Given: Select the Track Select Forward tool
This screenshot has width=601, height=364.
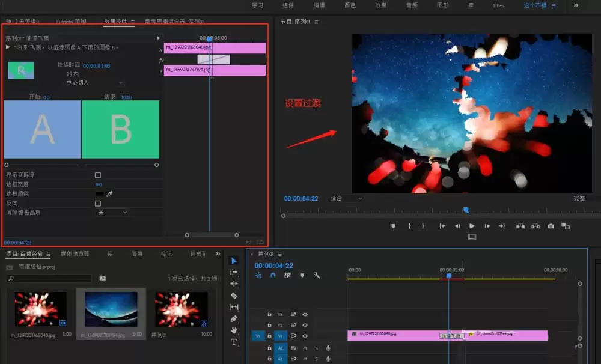Looking at the screenshot, I should [234, 273].
